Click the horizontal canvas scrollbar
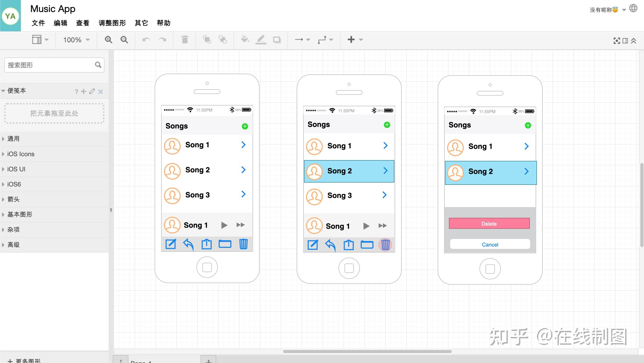 point(367,351)
